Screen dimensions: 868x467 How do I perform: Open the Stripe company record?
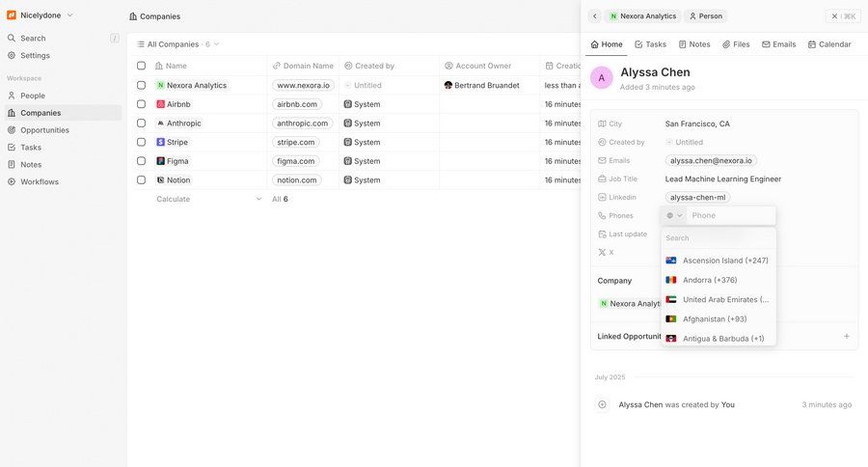click(x=173, y=142)
